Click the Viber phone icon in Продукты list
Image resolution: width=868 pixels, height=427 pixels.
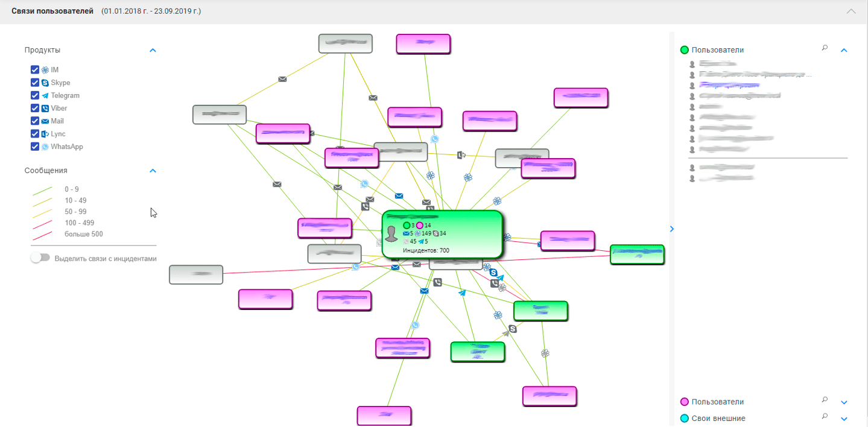[45, 109]
